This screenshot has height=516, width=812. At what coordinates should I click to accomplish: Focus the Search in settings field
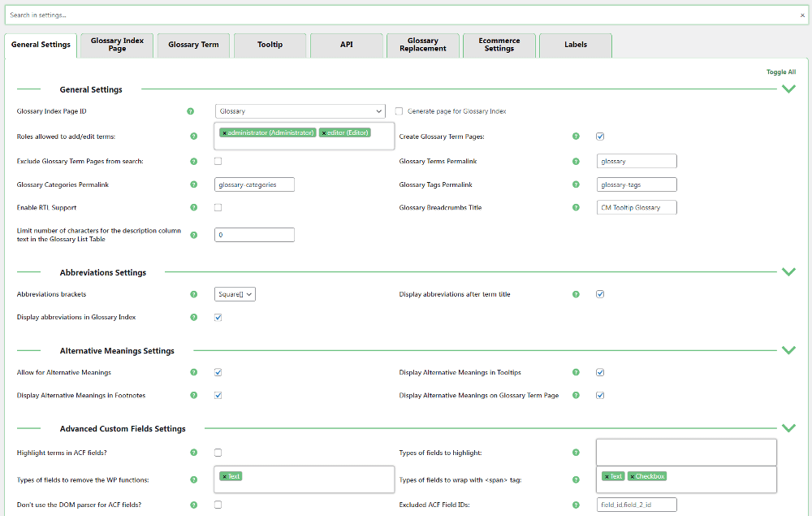click(398, 15)
